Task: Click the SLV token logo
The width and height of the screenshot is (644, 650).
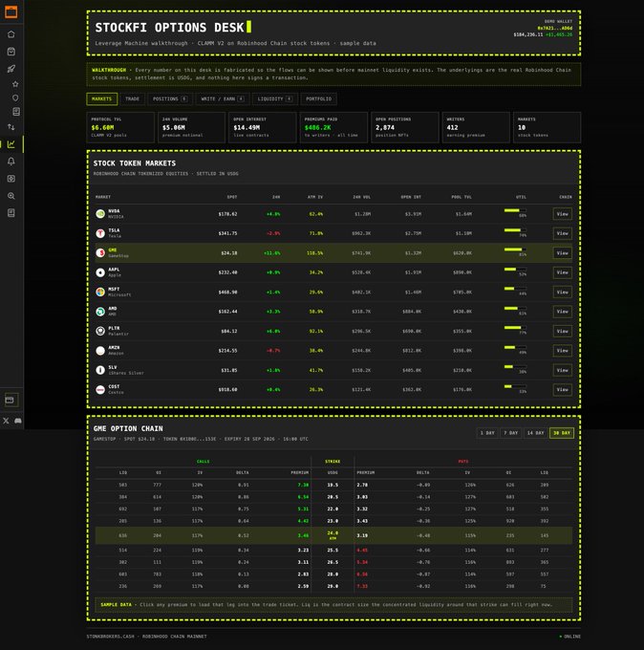Action: click(x=100, y=370)
